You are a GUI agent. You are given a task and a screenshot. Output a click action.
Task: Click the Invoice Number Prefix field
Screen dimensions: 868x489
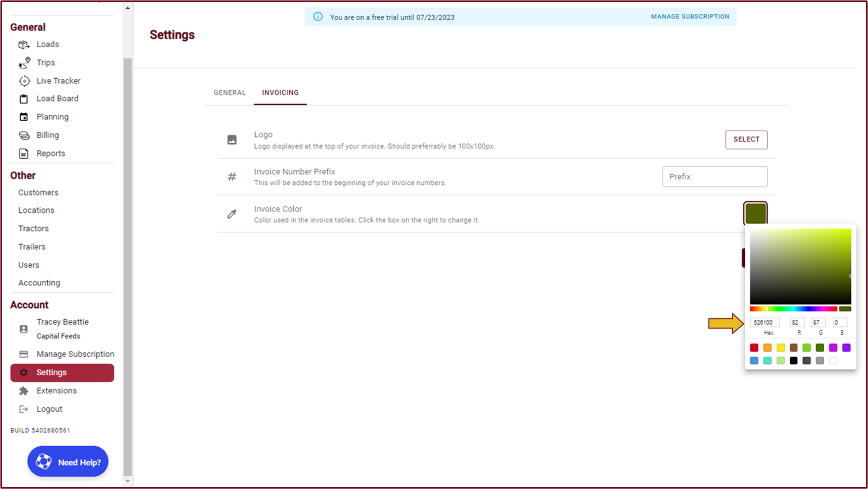(x=714, y=177)
